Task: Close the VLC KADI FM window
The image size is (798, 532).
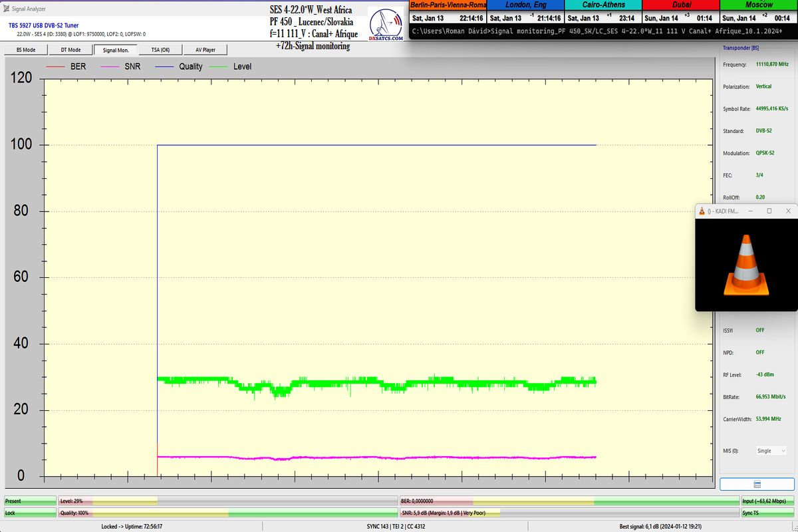Action: click(x=788, y=211)
